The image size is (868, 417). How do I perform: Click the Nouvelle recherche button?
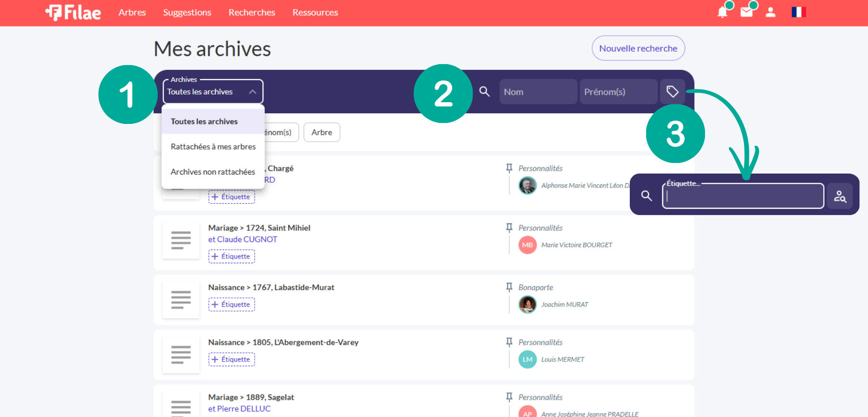click(x=638, y=48)
